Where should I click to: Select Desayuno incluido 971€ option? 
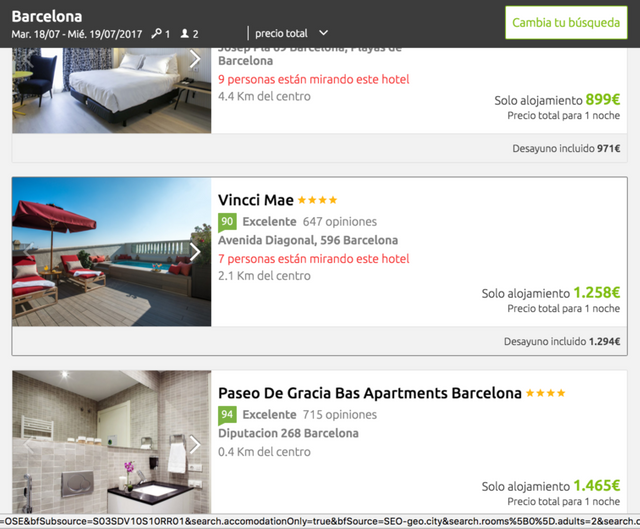[566, 148]
